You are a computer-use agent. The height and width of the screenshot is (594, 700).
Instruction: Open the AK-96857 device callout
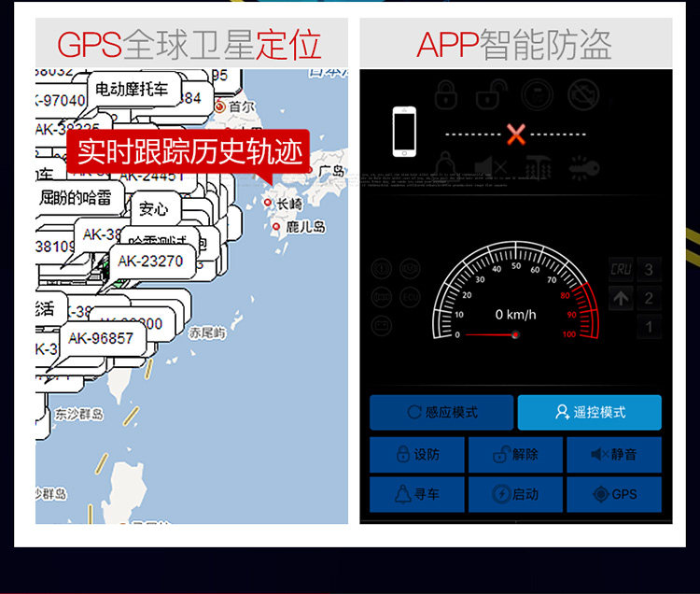101,338
